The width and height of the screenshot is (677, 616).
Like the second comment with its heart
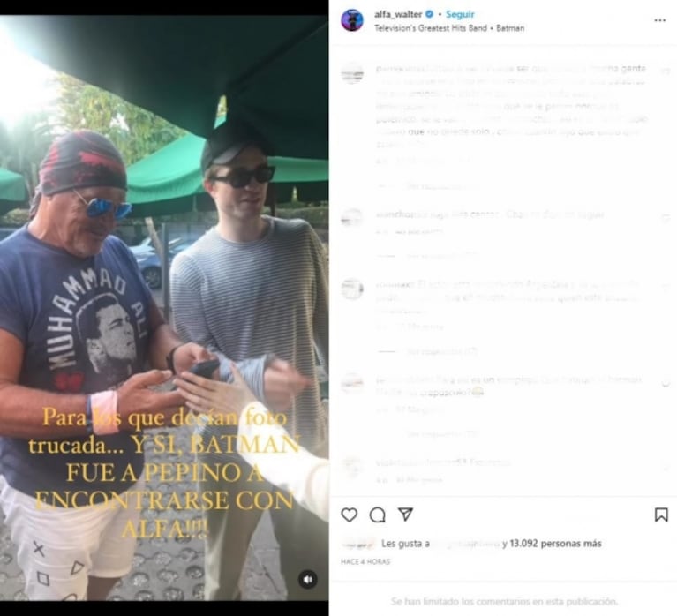point(666,217)
